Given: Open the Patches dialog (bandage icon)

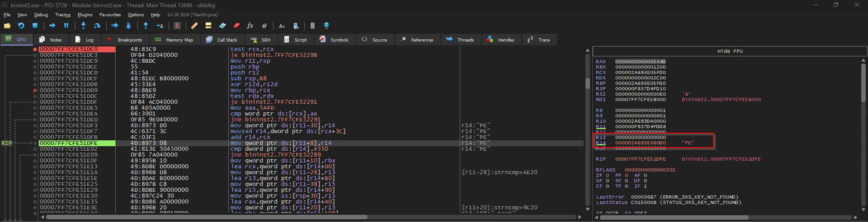Looking at the screenshot, I should pos(194,26).
